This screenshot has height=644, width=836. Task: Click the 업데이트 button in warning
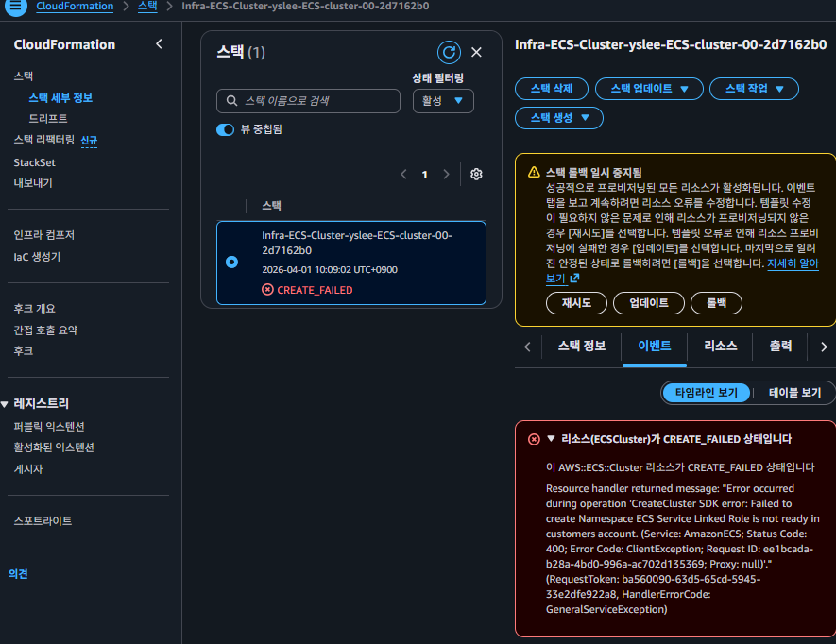[649, 303]
